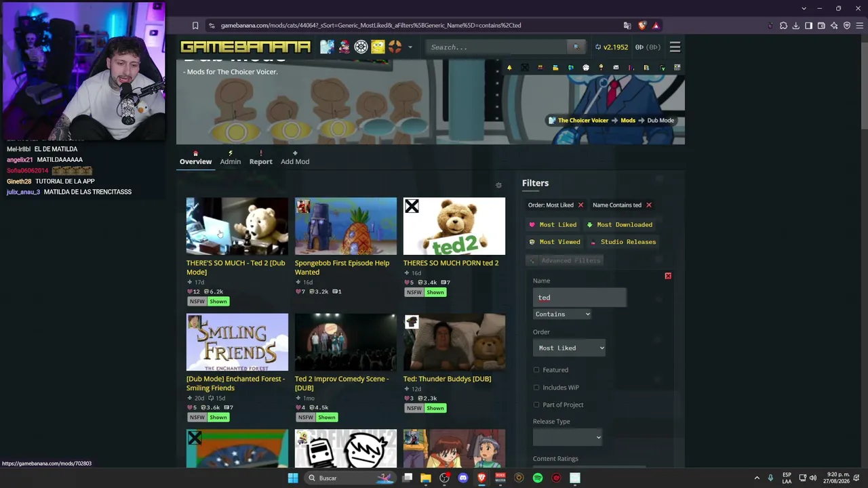Viewport: 868px width, 488px height.
Task: Click the bookmark icon in the address bar
Action: [x=195, y=26]
